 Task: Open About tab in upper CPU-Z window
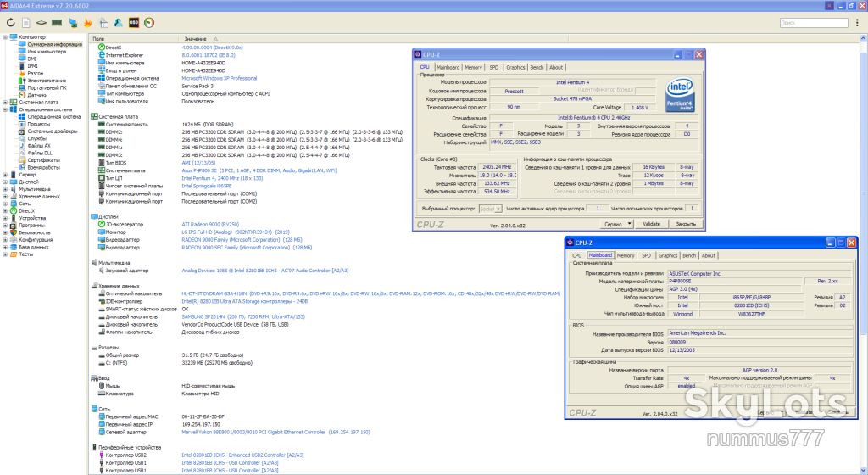556,67
